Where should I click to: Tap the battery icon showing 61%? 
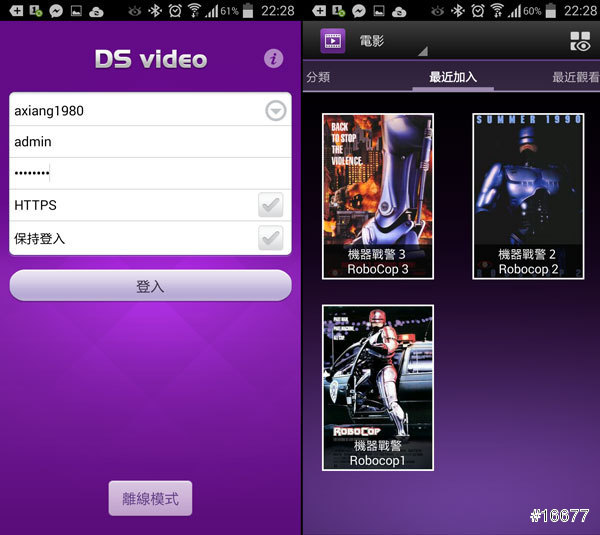pos(248,10)
